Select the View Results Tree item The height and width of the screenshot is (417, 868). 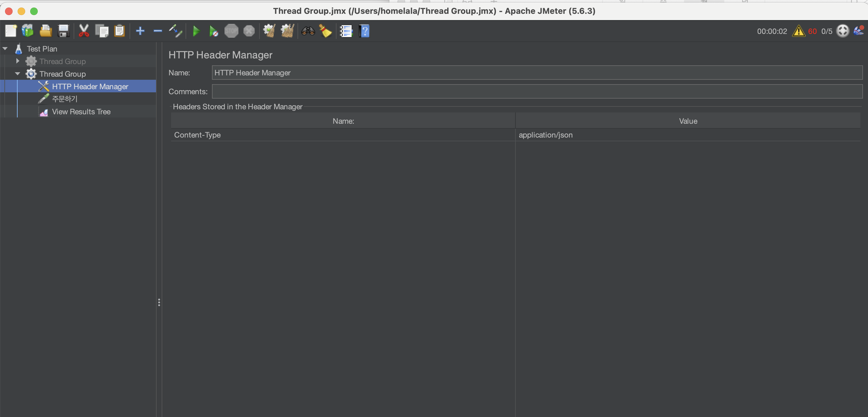coord(81,112)
